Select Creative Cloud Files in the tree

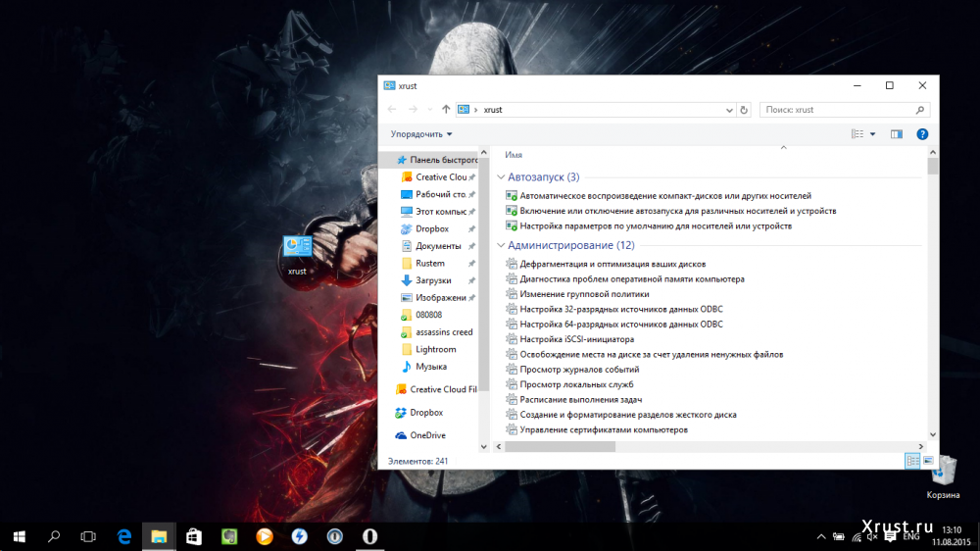click(x=434, y=389)
